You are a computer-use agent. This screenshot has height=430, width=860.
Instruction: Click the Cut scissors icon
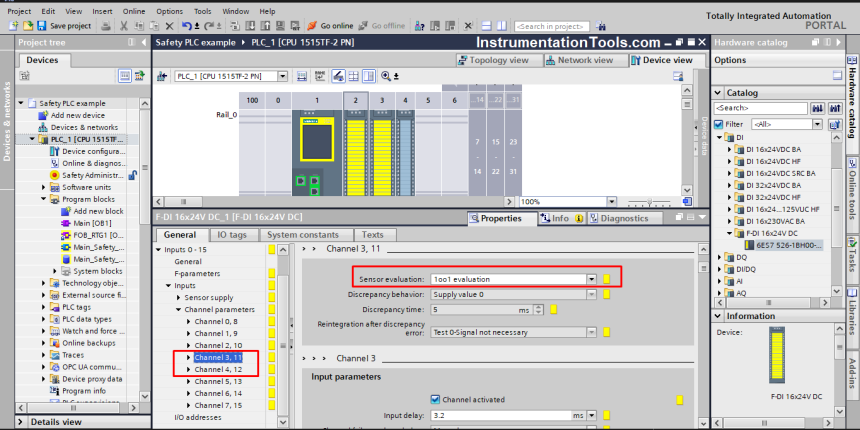[x=124, y=25]
